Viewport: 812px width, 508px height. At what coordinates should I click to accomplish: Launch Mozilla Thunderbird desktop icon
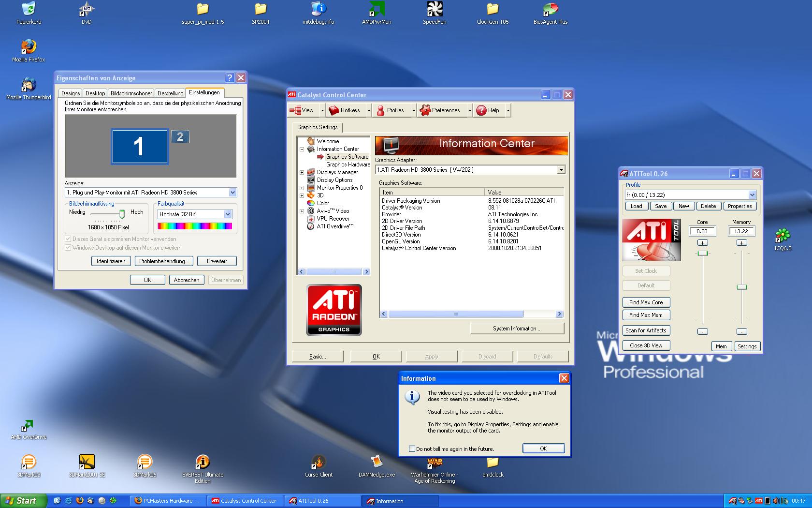coord(29,89)
